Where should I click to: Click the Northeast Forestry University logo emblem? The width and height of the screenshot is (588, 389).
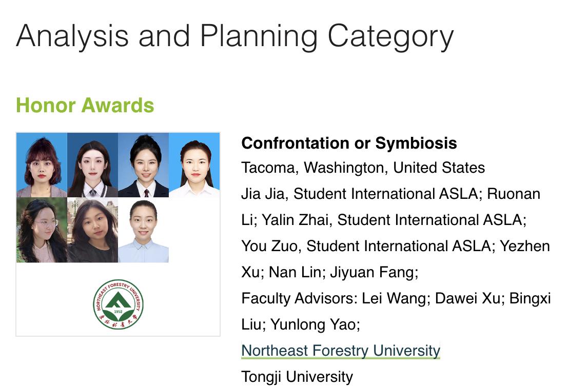coord(119,304)
